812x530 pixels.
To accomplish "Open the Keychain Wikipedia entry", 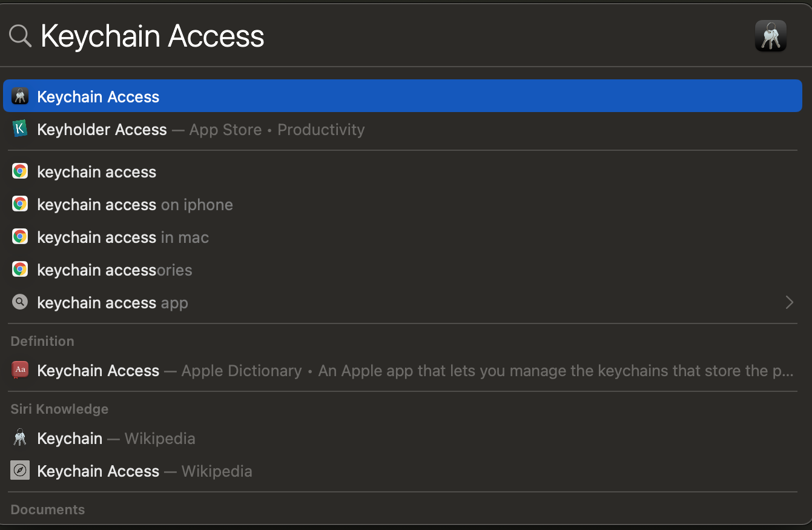I will [x=403, y=438].
